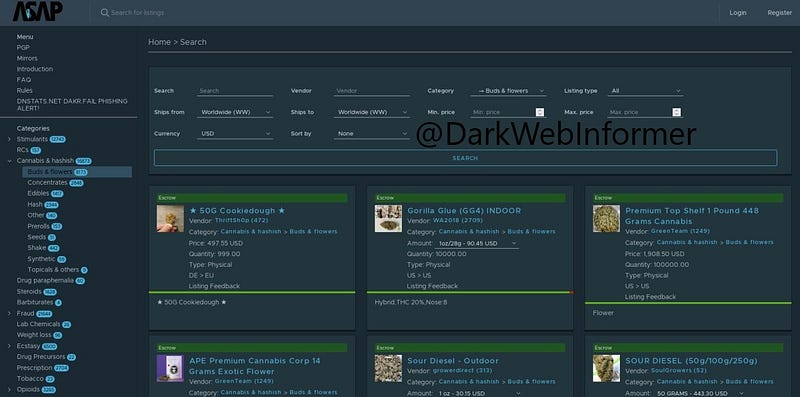Open the DNSTATS.NET DAKR.FAIL phishing alert entry
Viewport: 800px width, 397px height.
pyautogui.click(x=72, y=105)
